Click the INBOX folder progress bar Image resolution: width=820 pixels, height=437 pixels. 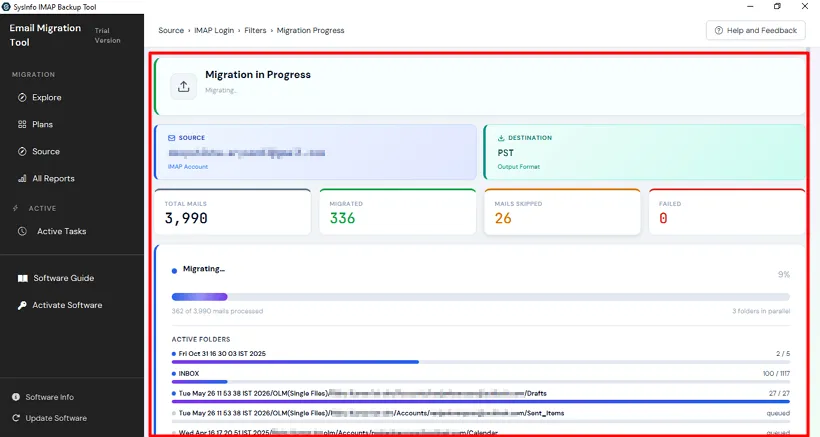click(x=481, y=382)
